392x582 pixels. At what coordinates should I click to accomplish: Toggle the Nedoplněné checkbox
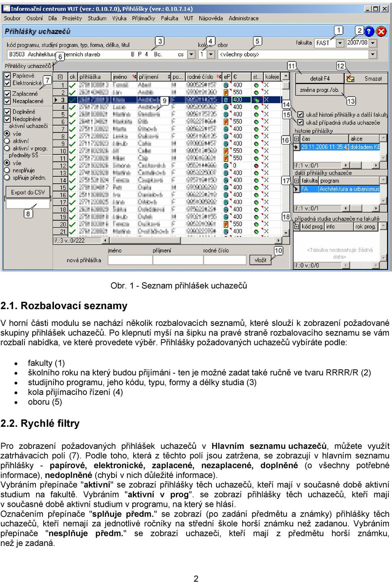click(7, 119)
